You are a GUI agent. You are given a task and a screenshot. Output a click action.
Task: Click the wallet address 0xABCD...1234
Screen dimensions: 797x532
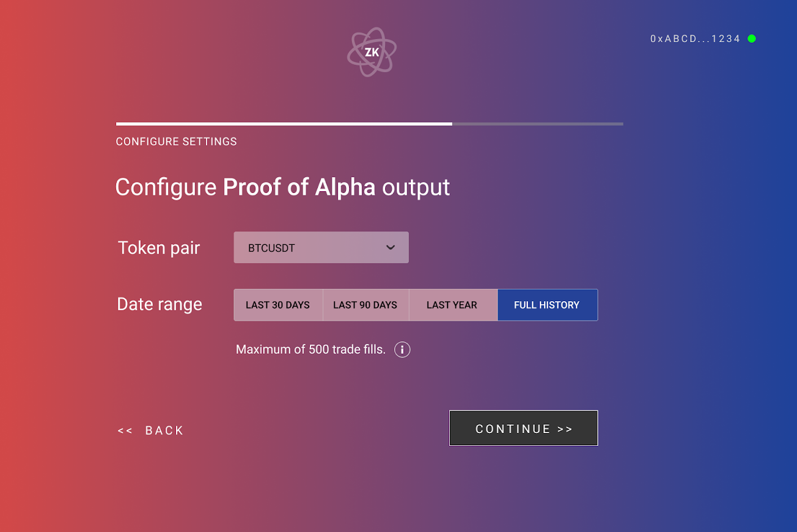point(694,38)
